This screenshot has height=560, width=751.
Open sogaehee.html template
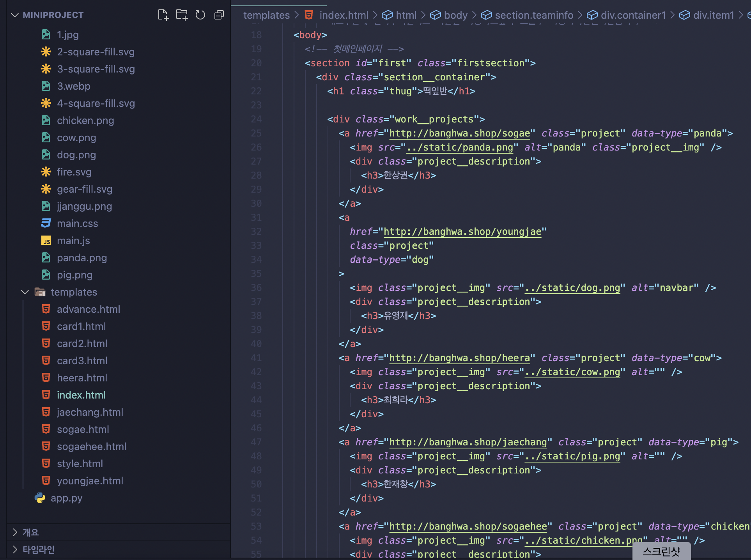(92, 447)
